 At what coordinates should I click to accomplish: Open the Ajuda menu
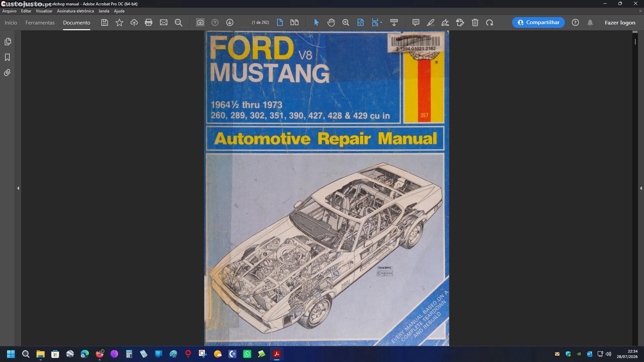point(119,11)
